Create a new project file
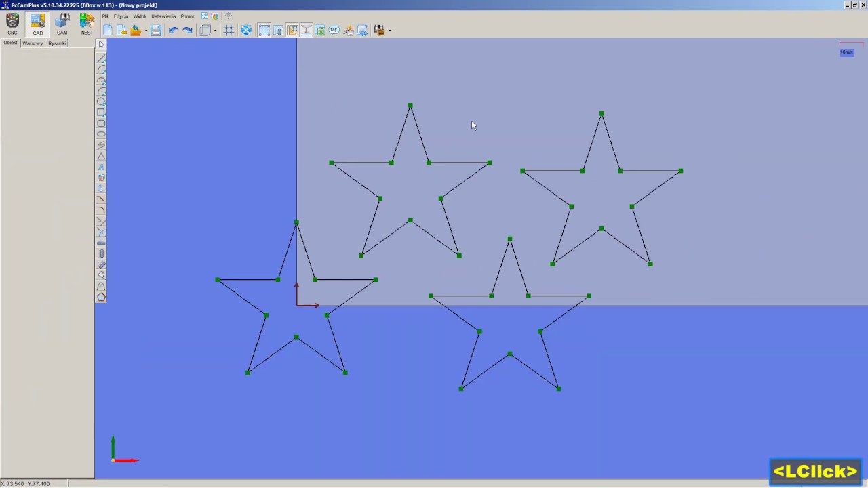Screen dimensions: 868x488 (108, 30)
